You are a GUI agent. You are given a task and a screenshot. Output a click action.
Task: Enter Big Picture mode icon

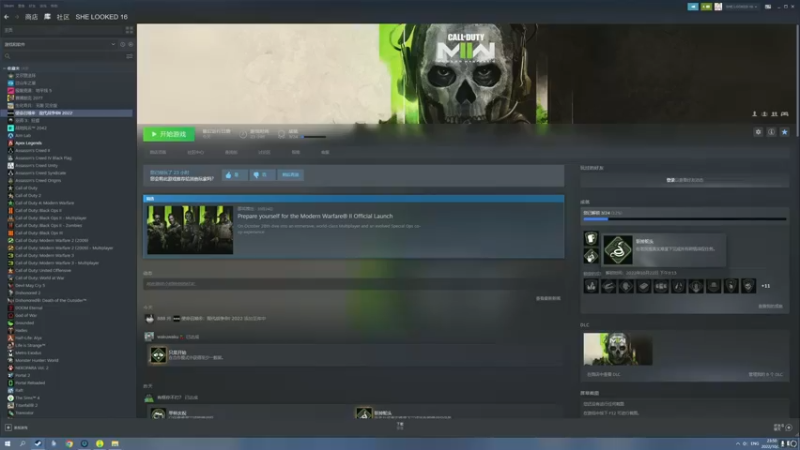(768, 7)
